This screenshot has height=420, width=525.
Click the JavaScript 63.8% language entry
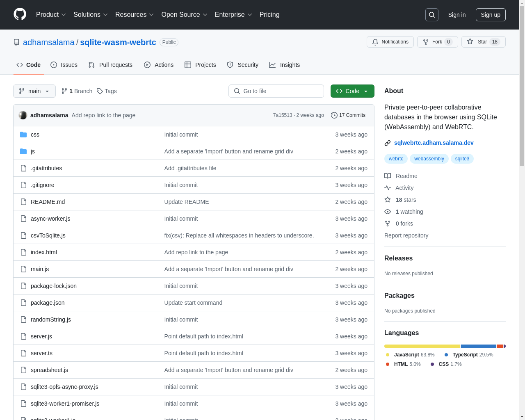click(x=410, y=355)
